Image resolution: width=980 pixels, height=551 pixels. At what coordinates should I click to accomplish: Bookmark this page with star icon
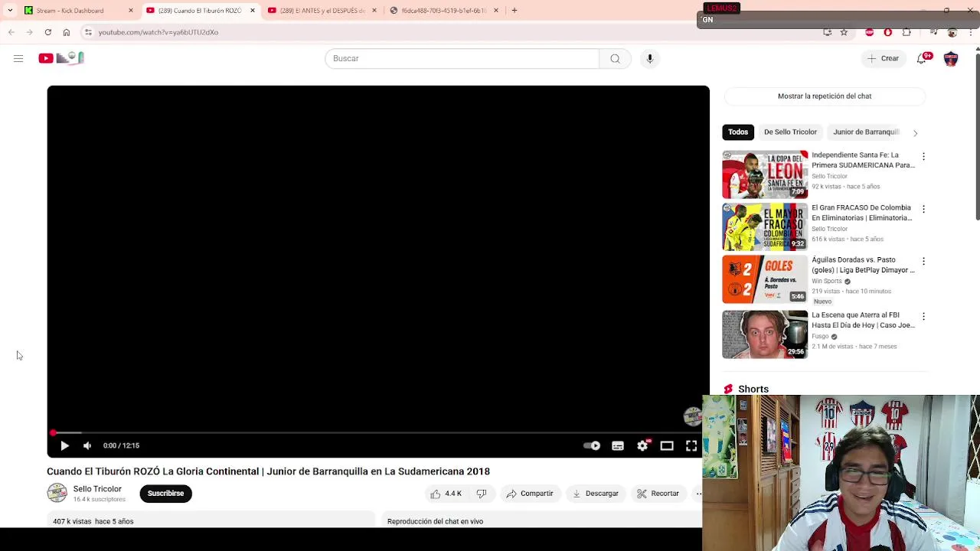pos(844,32)
